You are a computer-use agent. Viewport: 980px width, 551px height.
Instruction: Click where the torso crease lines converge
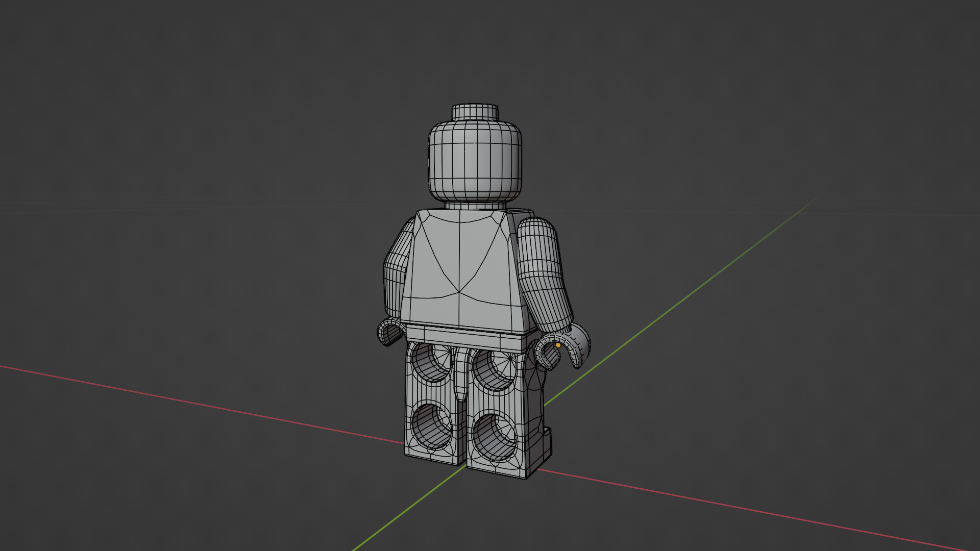459,292
